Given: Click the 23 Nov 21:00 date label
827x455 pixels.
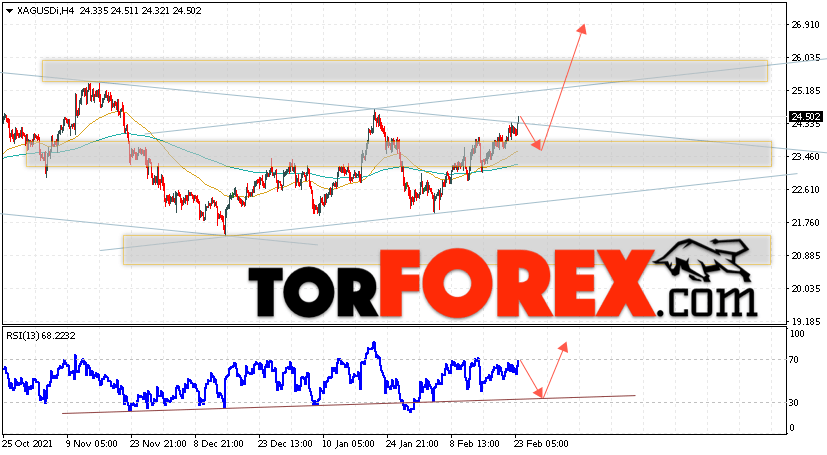Looking at the screenshot, I should point(158,444).
